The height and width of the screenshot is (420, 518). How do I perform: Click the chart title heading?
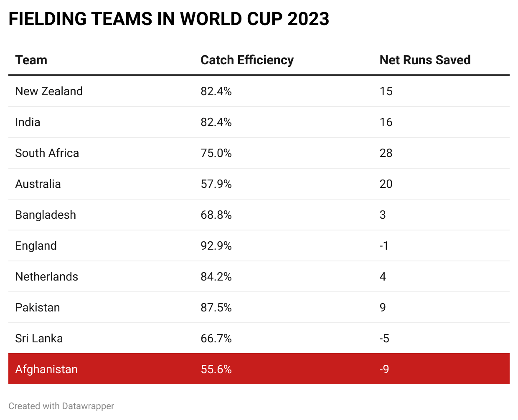(x=169, y=19)
